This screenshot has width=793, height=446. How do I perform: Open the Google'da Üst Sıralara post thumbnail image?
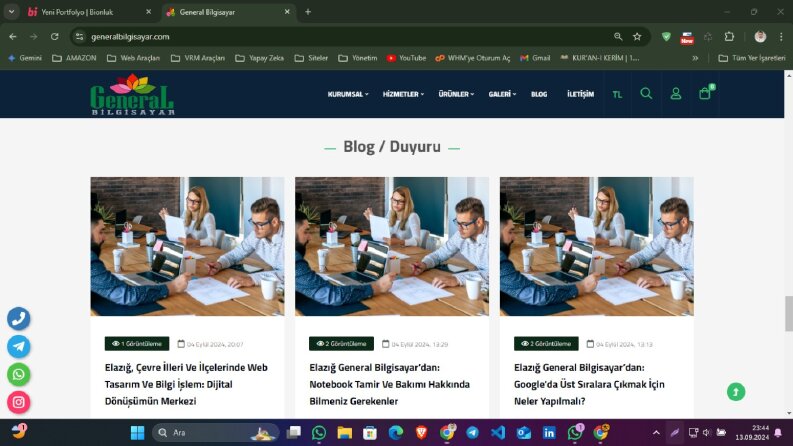tap(597, 246)
